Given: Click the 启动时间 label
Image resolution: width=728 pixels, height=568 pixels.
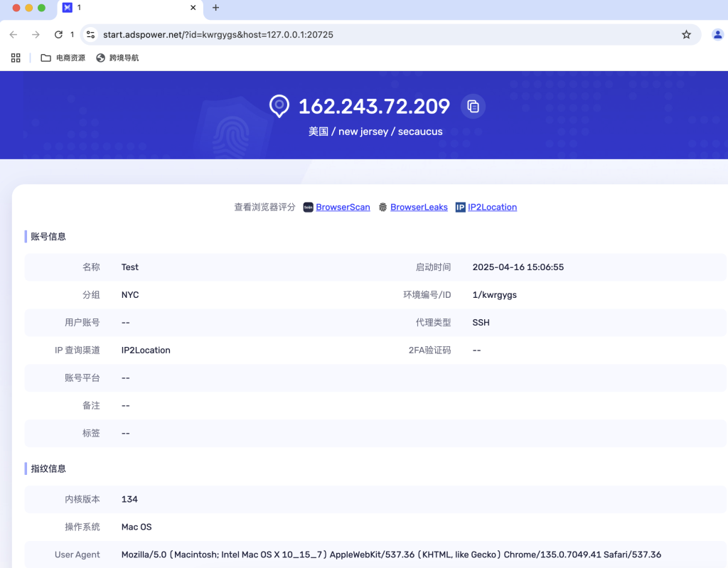Looking at the screenshot, I should click(433, 267).
